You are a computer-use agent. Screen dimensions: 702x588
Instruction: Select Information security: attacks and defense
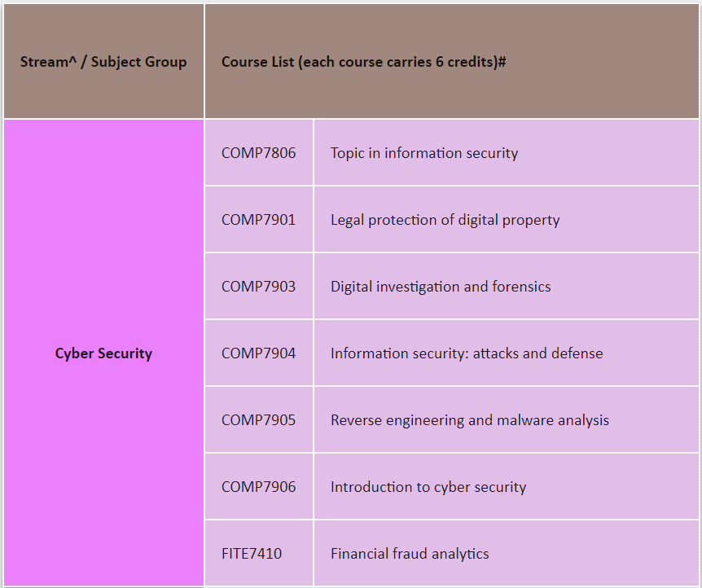coord(466,353)
